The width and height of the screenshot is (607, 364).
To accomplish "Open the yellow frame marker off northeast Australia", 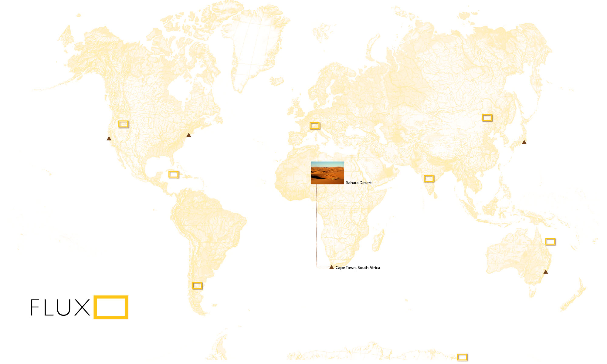I will pos(550,241).
